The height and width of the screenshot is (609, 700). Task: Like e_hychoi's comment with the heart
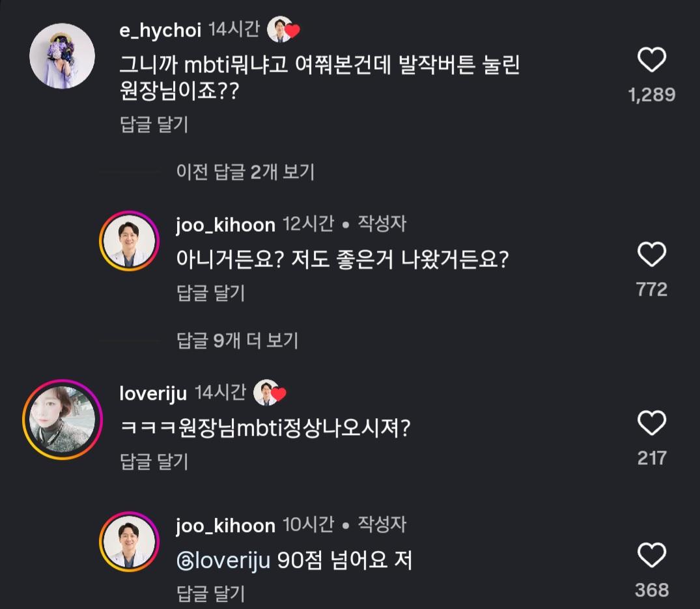[651, 61]
